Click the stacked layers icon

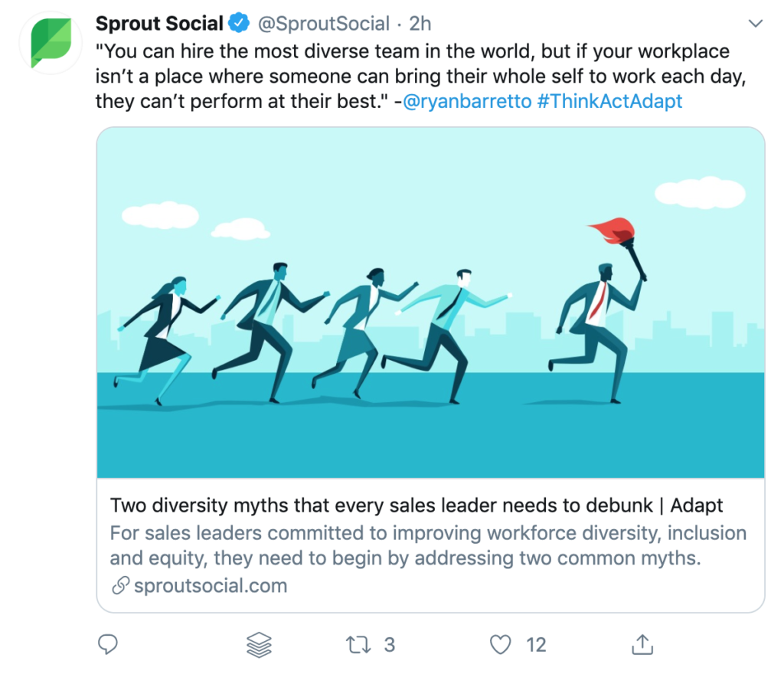coord(260,646)
